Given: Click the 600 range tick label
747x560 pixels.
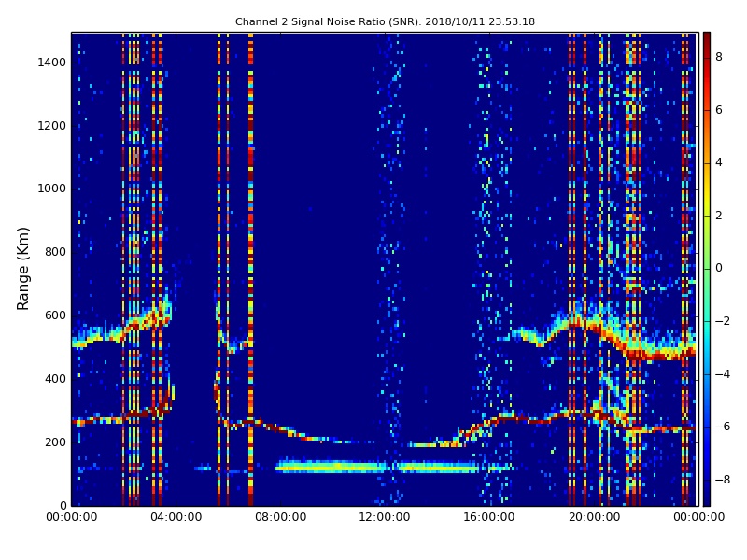Looking at the screenshot, I should click(x=54, y=315).
